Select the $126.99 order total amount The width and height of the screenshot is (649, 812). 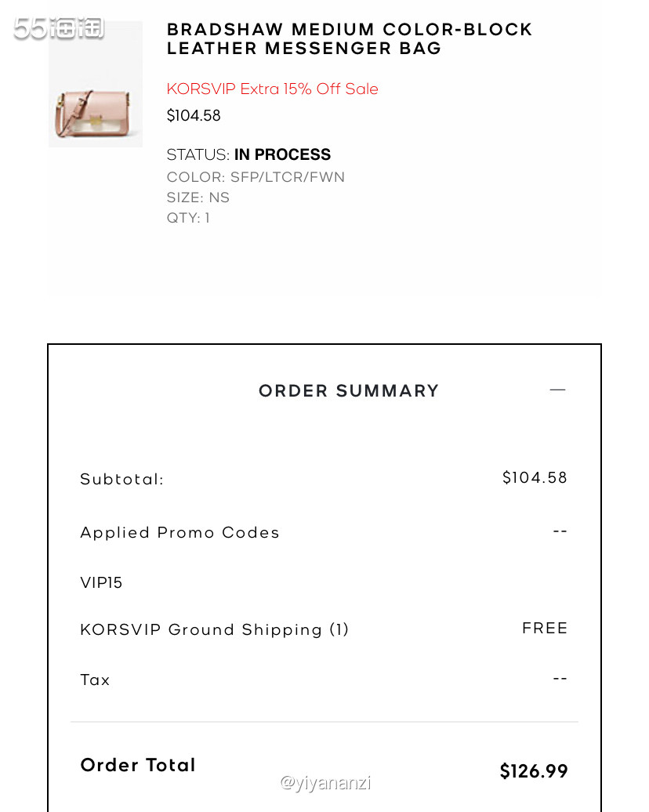point(534,771)
